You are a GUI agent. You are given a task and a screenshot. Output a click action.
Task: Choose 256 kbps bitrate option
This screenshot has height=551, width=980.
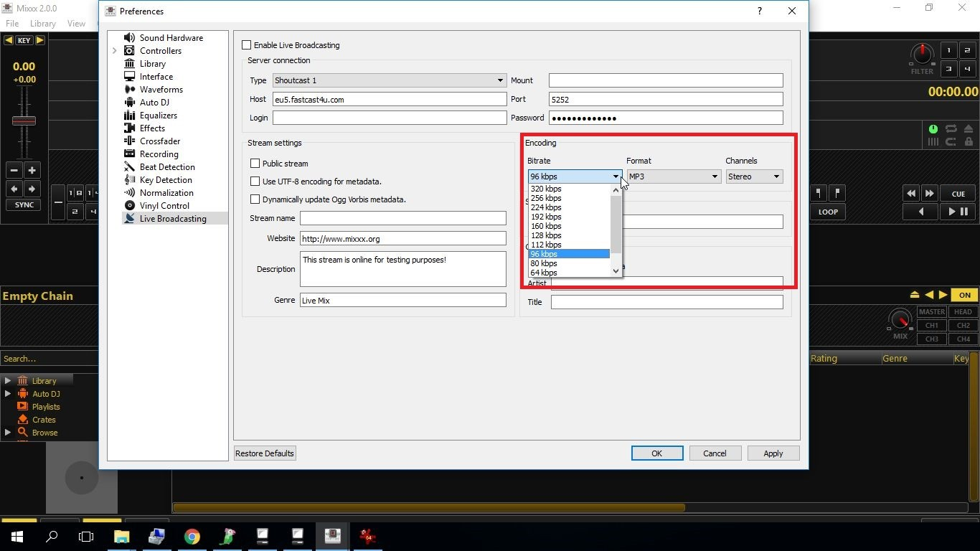pyautogui.click(x=569, y=198)
